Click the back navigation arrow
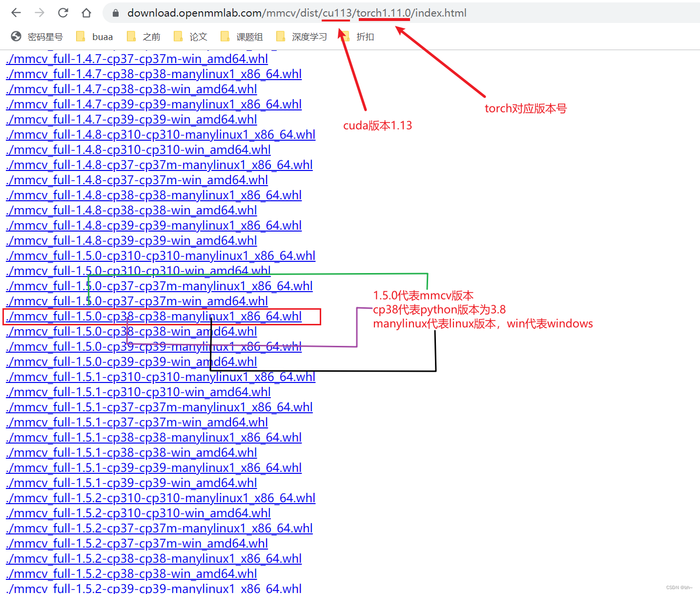 pos(16,13)
